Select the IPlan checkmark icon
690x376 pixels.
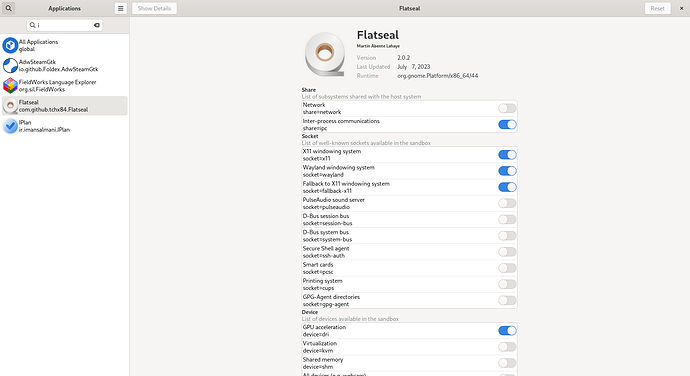[x=10, y=126]
